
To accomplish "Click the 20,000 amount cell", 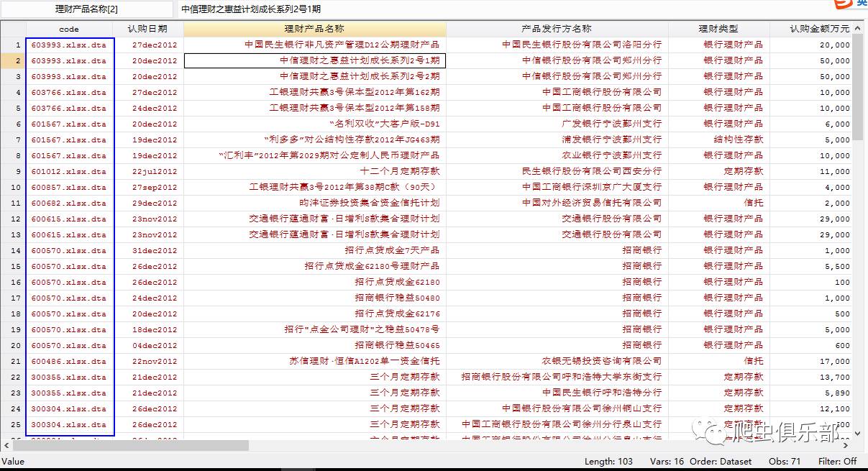I will tap(811, 45).
